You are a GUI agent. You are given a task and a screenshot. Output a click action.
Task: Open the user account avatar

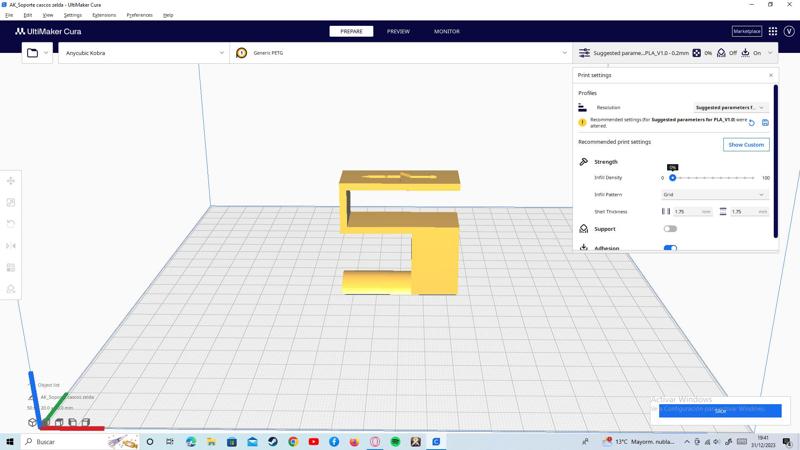(x=789, y=31)
